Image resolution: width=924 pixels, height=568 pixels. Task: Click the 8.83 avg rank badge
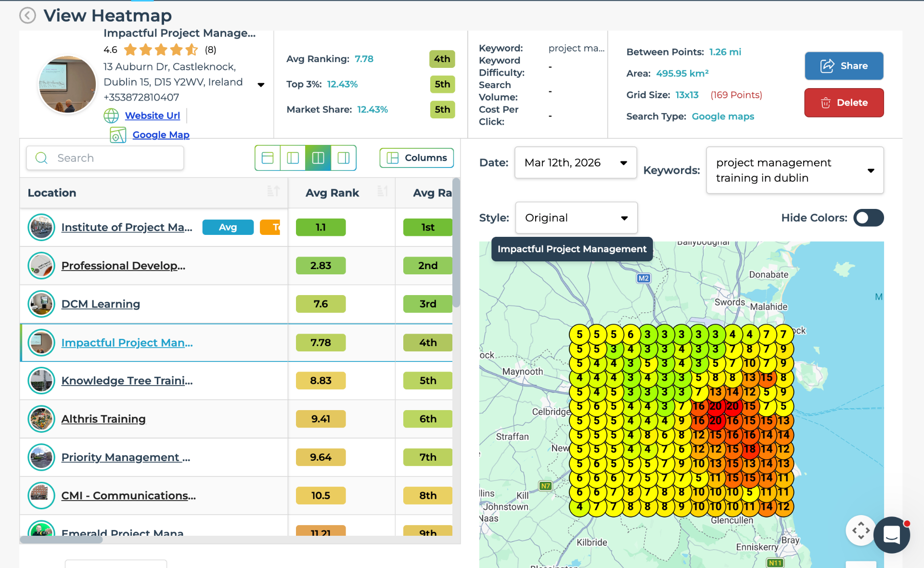point(321,381)
